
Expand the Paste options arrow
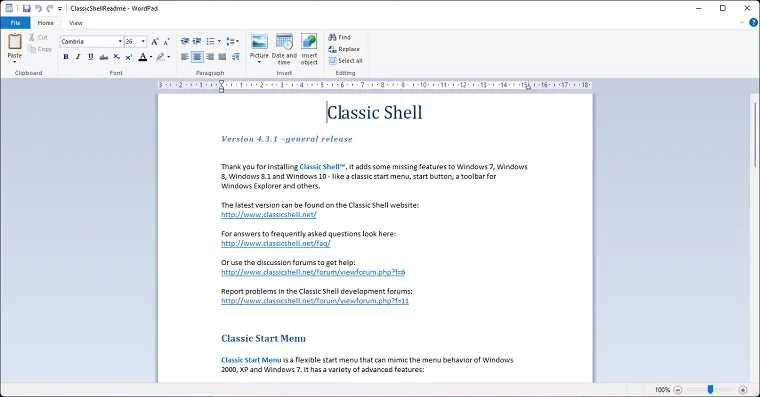click(x=15, y=62)
